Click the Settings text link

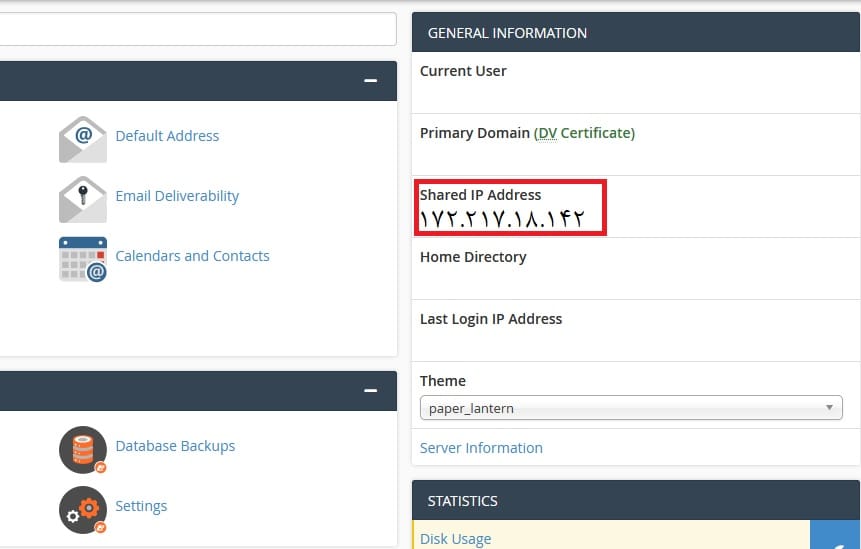point(141,506)
